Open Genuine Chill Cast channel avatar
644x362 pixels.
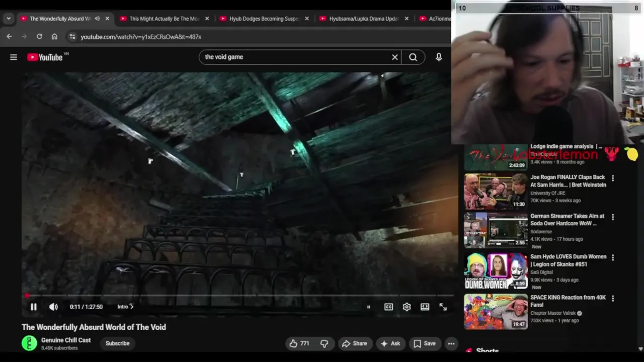[x=29, y=343]
